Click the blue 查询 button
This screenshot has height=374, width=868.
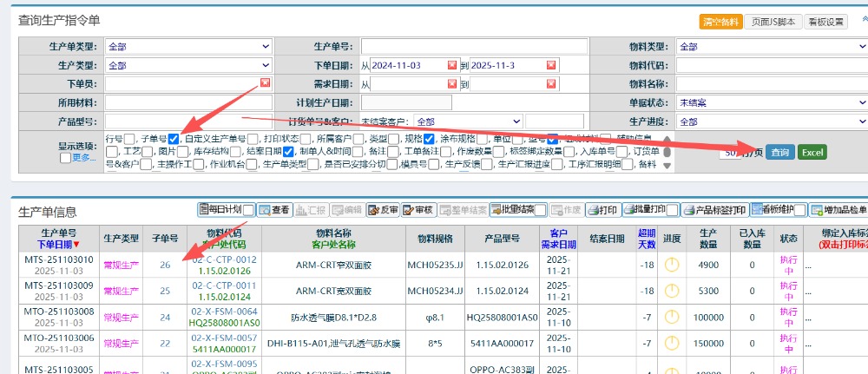(x=779, y=153)
